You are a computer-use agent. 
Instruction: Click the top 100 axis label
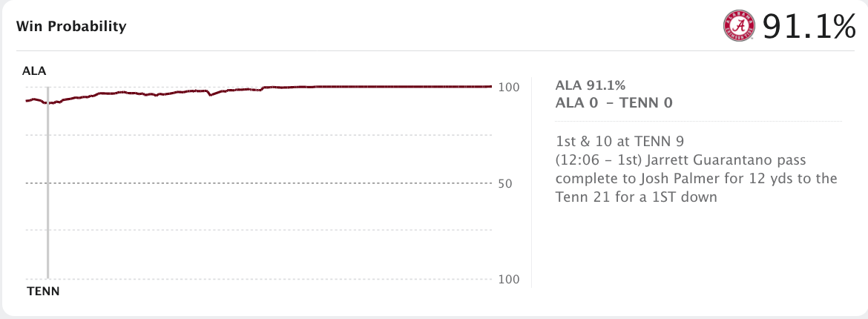click(509, 88)
